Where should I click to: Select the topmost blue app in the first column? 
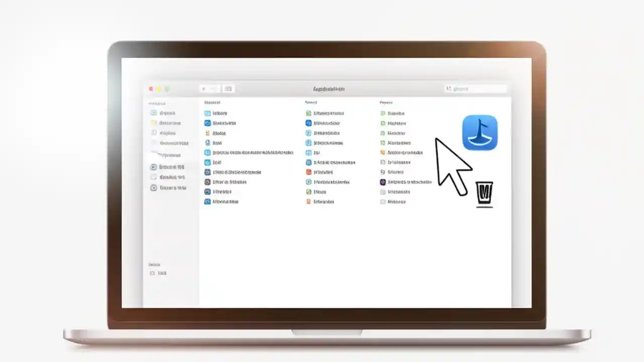click(x=207, y=113)
